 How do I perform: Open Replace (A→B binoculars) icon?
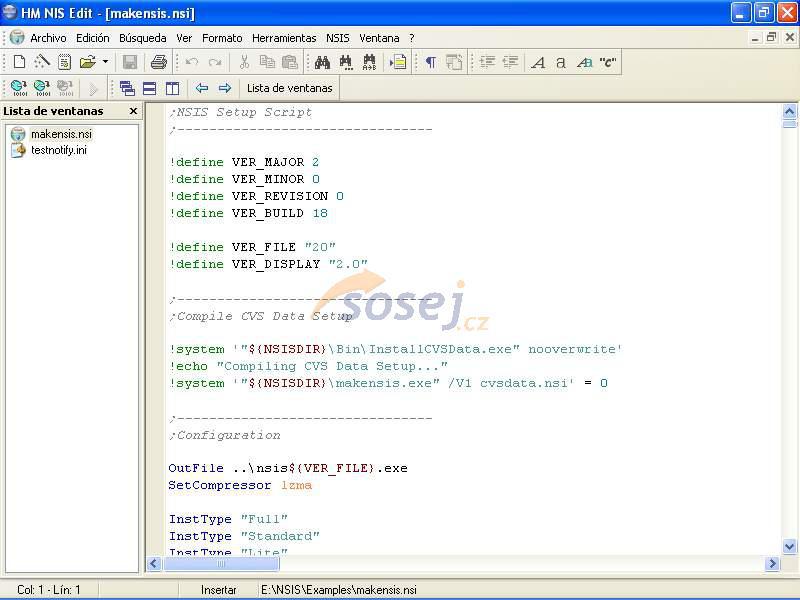[x=369, y=62]
